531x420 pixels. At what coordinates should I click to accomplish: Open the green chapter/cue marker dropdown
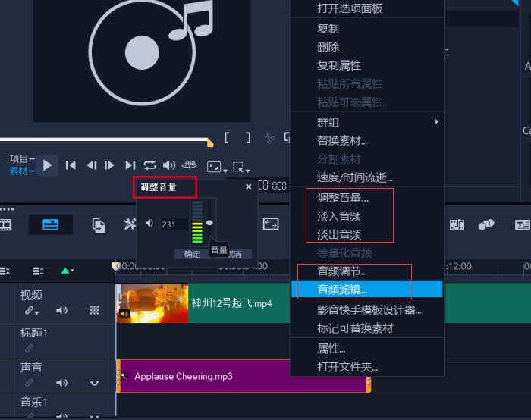(x=67, y=271)
